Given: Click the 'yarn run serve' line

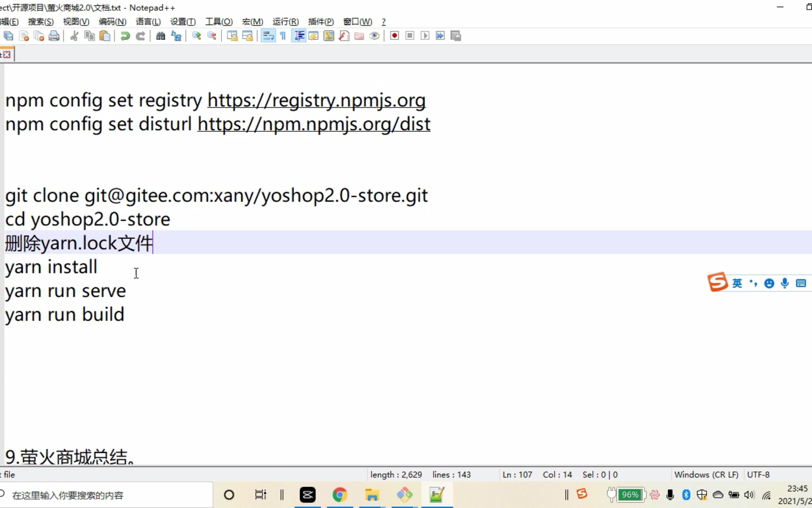Looking at the screenshot, I should (65, 291).
